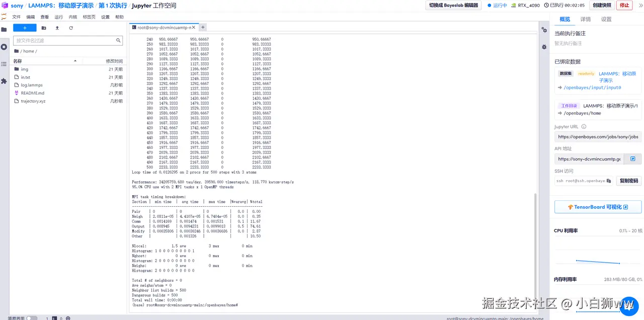This screenshot has height=320, width=644.
Task: Open the LAMMPS: 移动原子演示 breadcrumb link
Action: pos(62,6)
